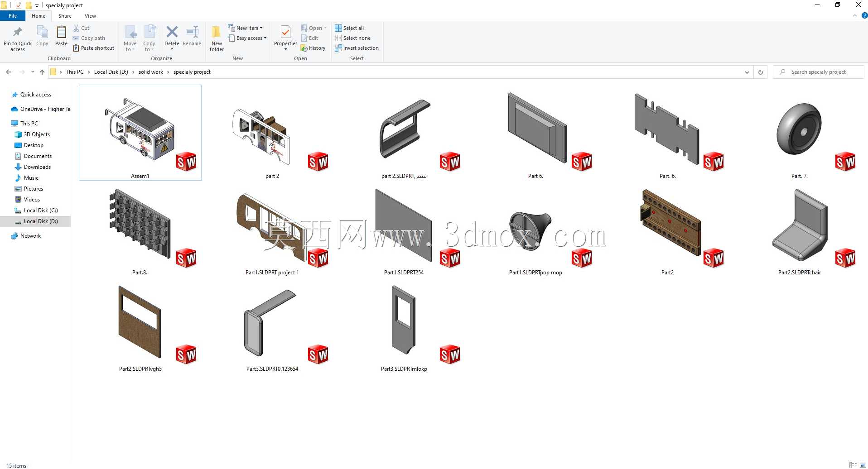Select the Part. 7. wheel file
868x469 pixels.
(799, 133)
